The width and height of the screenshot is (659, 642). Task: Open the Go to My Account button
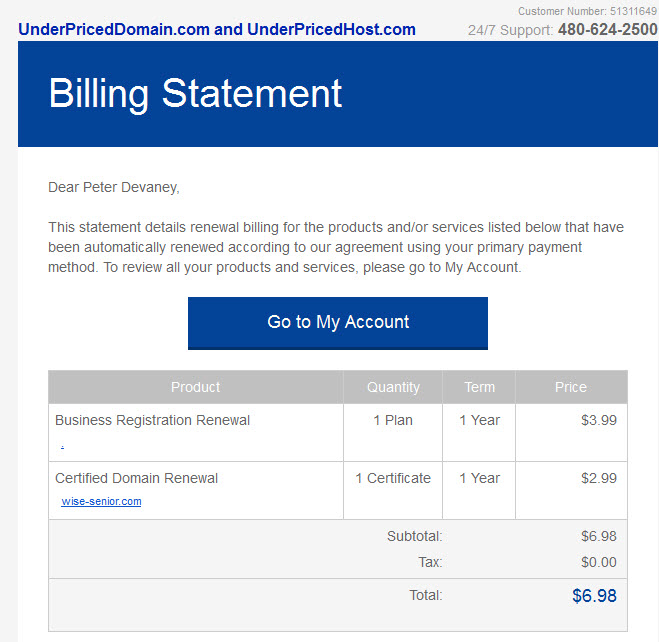[337, 323]
